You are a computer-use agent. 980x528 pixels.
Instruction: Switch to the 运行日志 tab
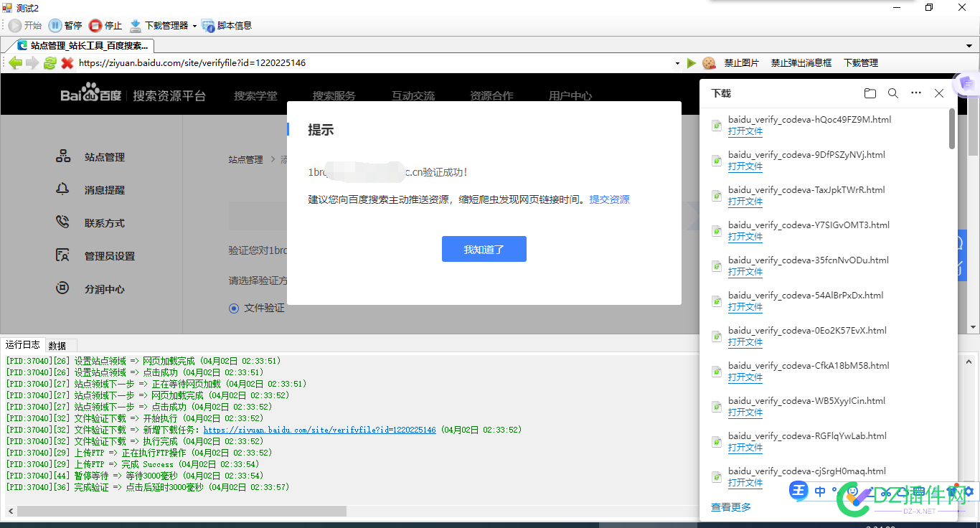[23, 345]
